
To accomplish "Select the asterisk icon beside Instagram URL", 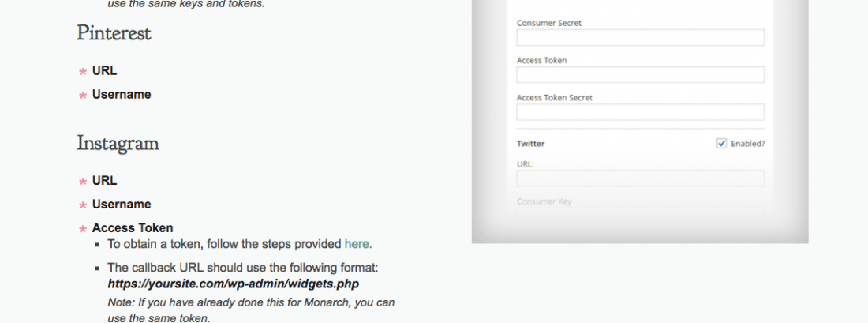I will 83,182.
